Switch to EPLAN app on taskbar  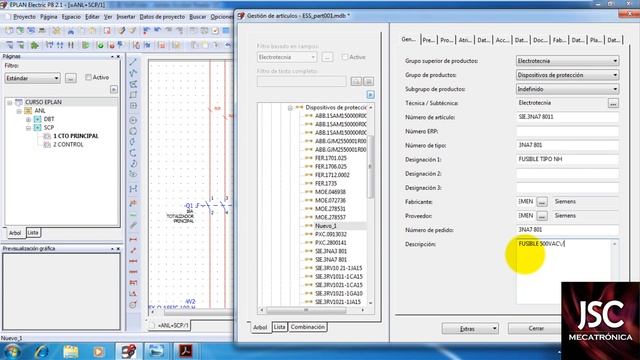pyautogui.click(x=128, y=351)
